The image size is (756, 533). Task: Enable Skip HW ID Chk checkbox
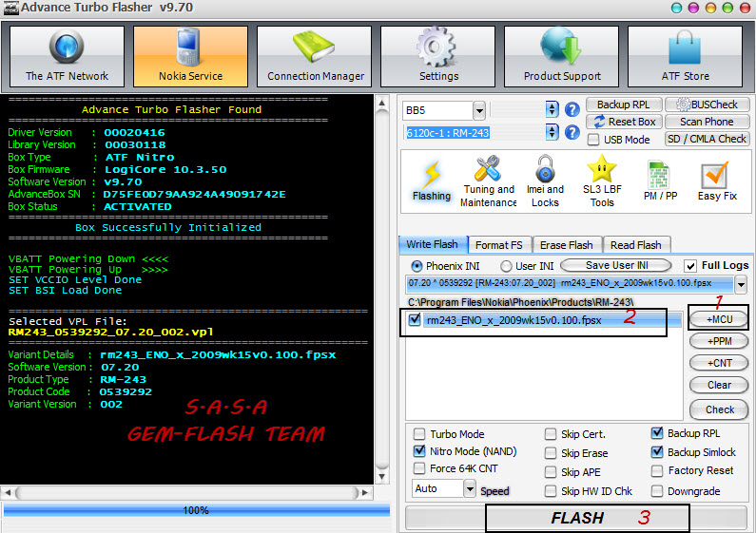point(551,491)
